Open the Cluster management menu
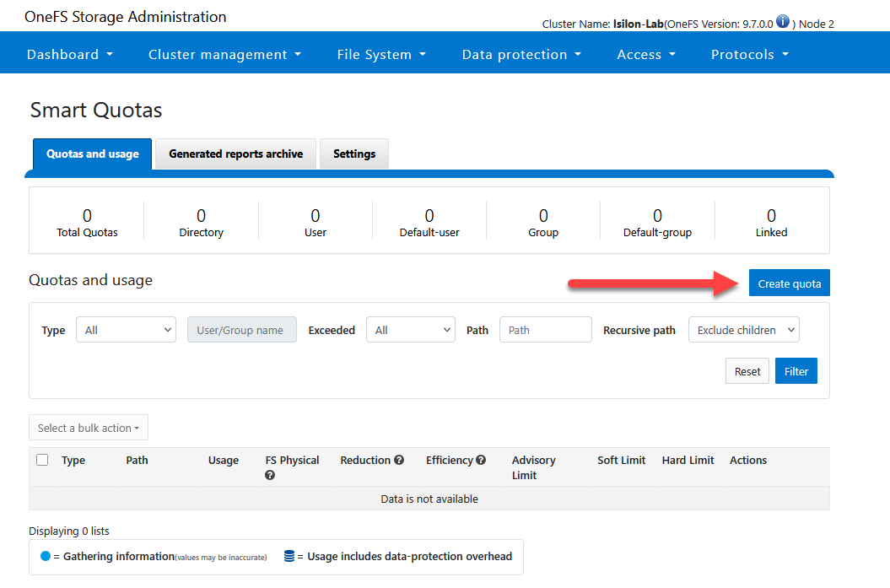The image size is (890, 588). (224, 52)
